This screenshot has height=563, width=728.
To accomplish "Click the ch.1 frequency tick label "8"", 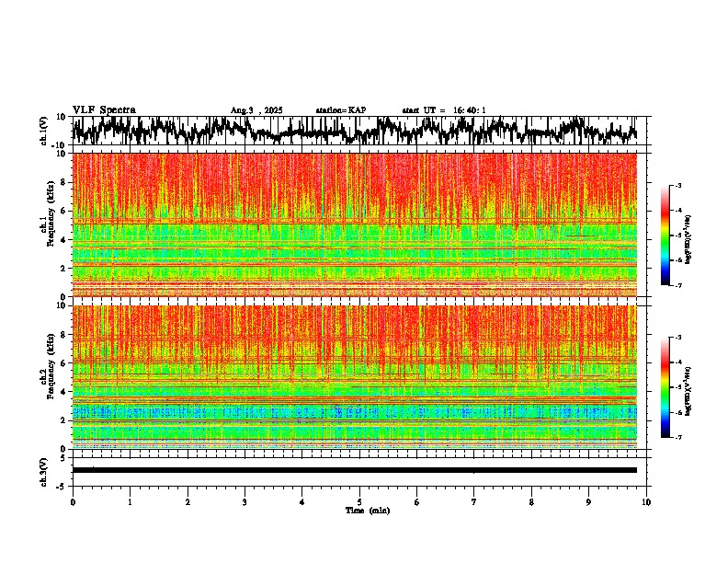I will [65, 182].
